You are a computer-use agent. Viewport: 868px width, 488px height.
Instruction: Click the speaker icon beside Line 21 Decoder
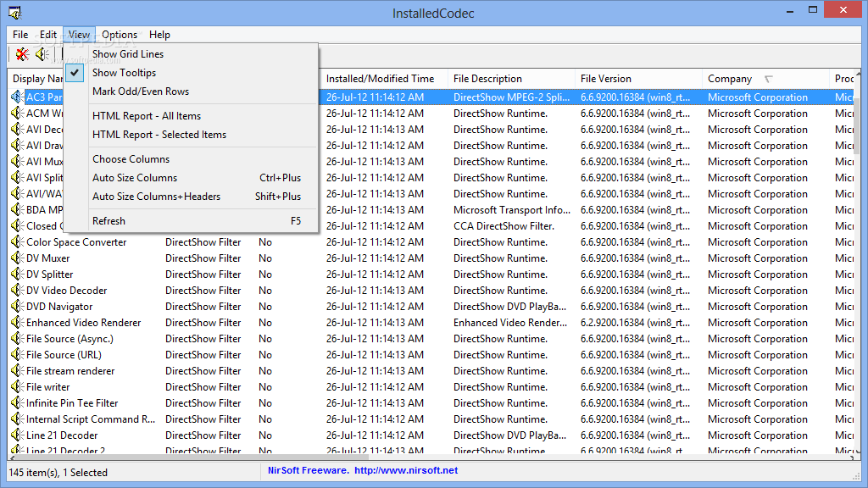pyautogui.click(x=17, y=435)
